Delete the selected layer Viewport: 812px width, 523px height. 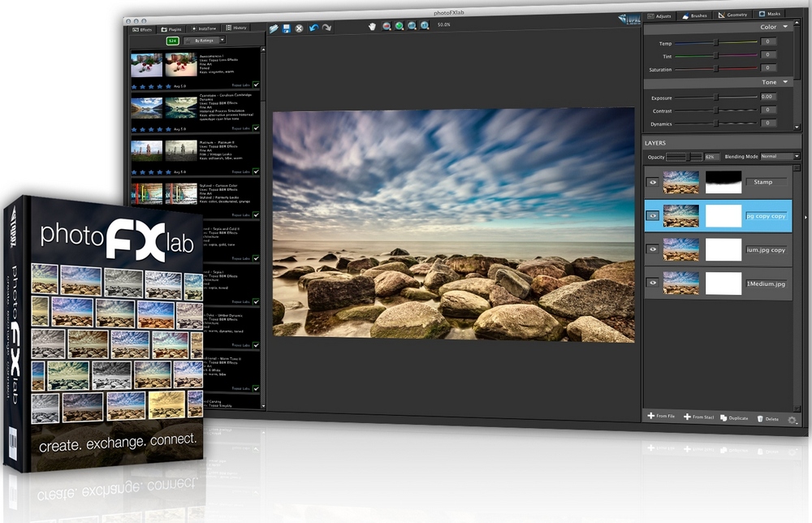click(768, 419)
